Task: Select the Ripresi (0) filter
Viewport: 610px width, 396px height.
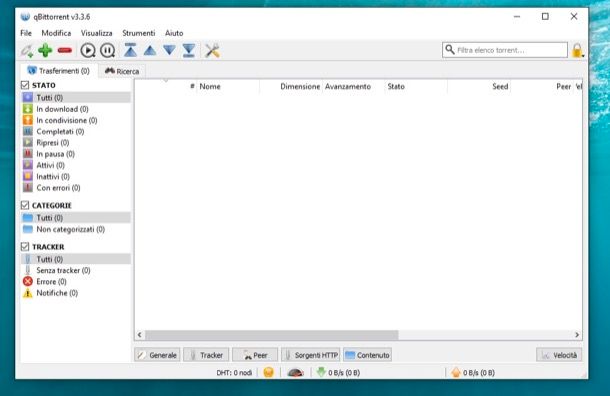Action: [76, 143]
